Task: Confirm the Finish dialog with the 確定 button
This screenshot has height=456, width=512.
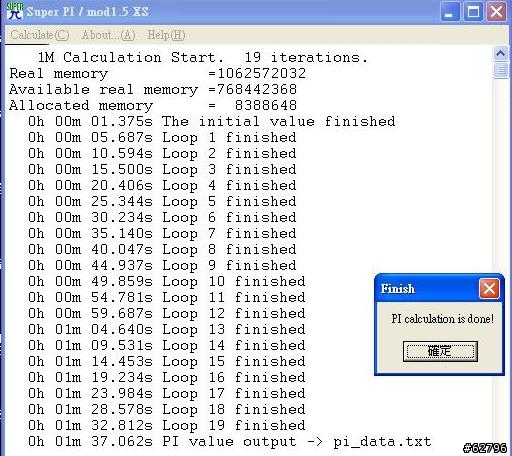Action: click(x=440, y=351)
